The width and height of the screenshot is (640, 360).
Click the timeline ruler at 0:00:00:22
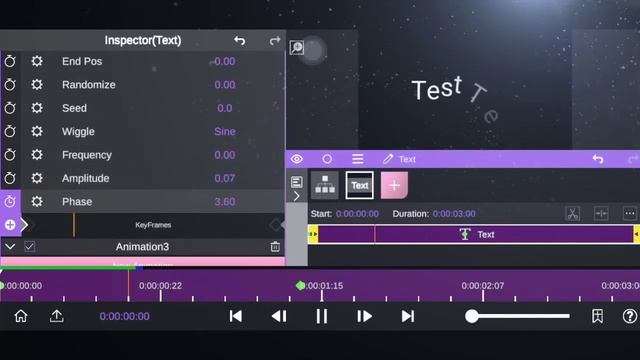coord(160,286)
